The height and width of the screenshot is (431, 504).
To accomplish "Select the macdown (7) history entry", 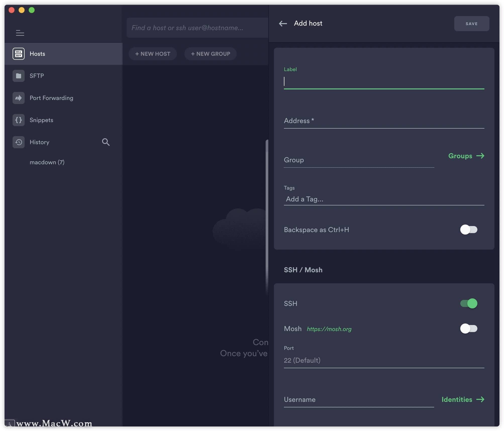I will pyautogui.click(x=47, y=162).
